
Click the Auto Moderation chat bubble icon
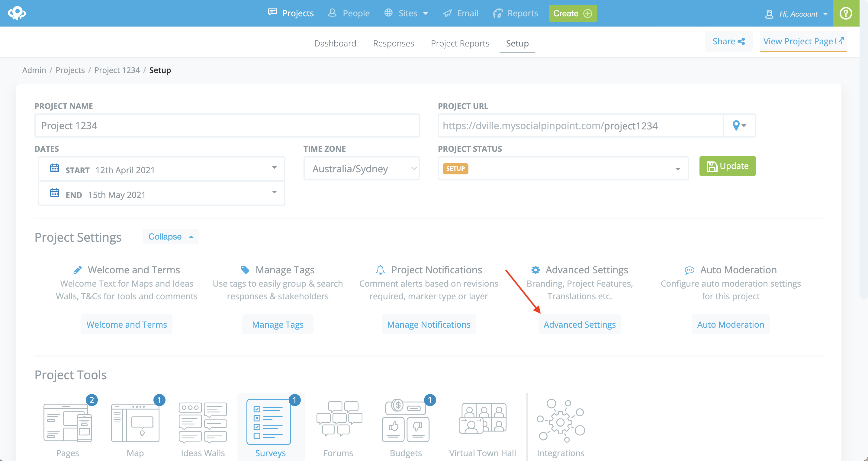690,270
